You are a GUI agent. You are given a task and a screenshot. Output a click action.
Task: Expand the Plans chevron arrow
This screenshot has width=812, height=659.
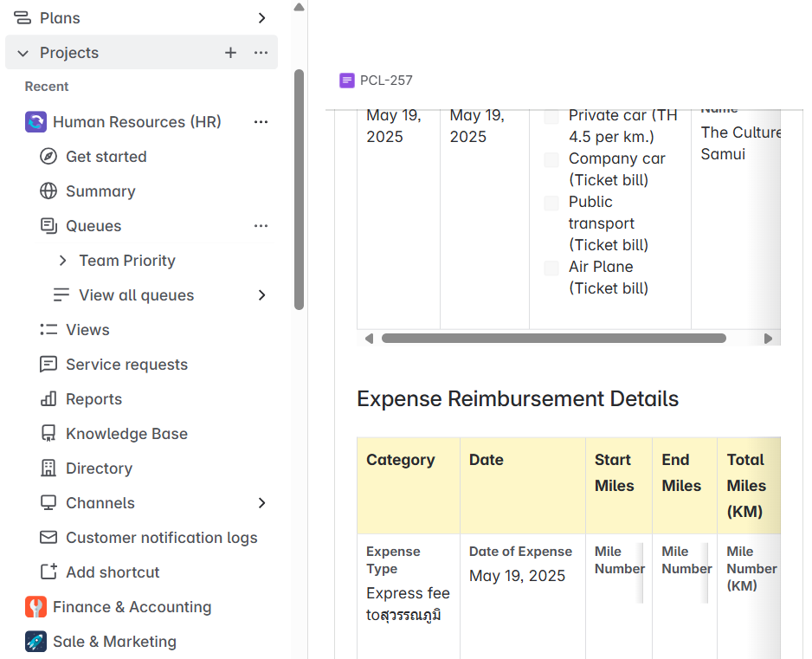261,18
